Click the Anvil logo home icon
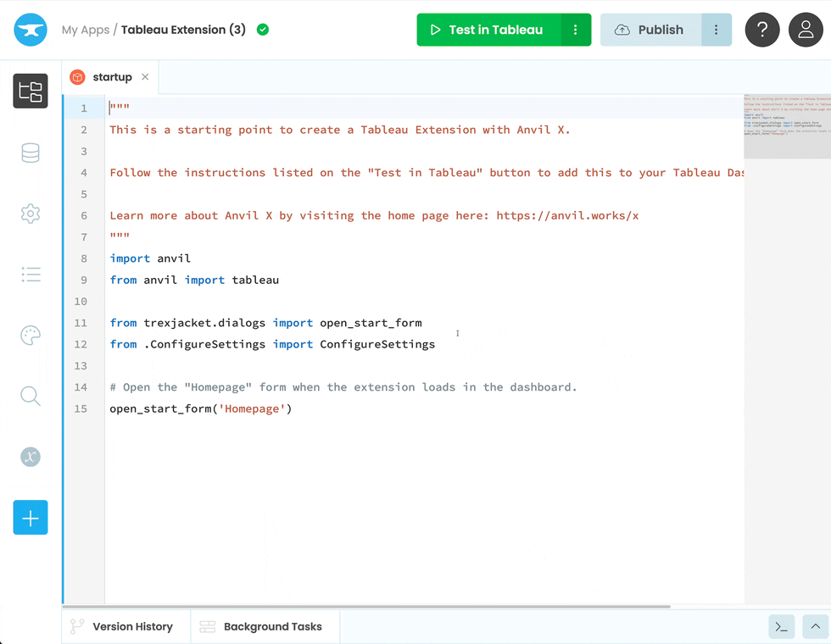This screenshot has width=831, height=644. pyautogui.click(x=31, y=30)
